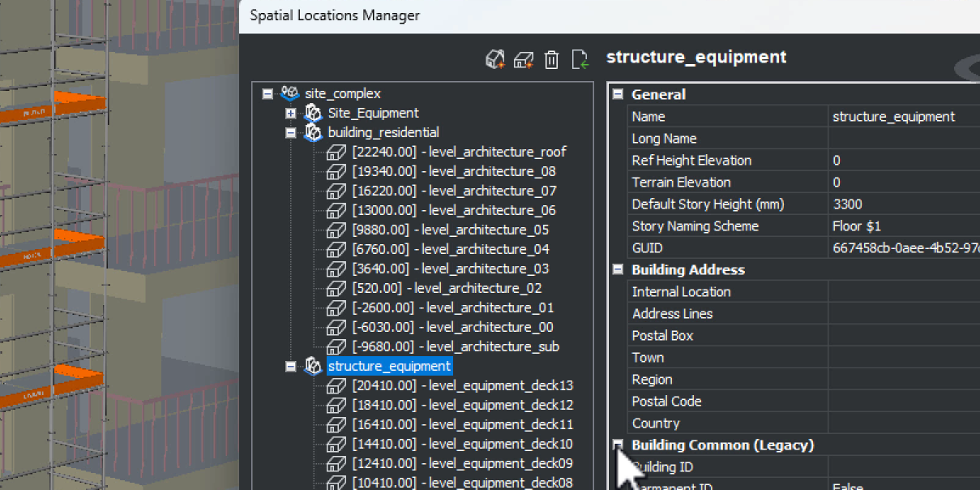Collapse the building_residential tree node
The width and height of the screenshot is (980, 490).
[x=291, y=132]
